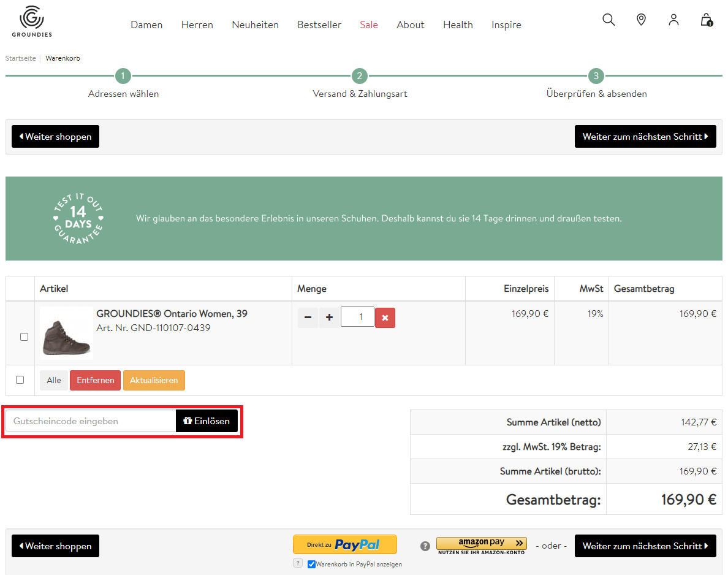Open the About menu item
728x575 pixels.
click(x=411, y=25)
